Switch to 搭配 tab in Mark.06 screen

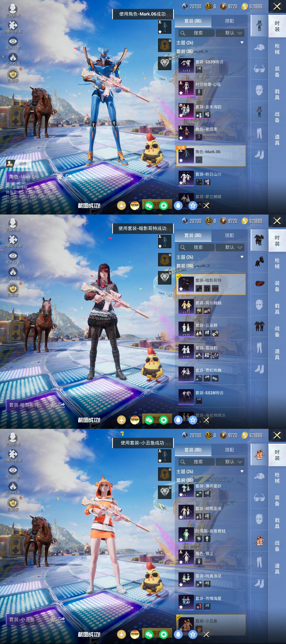(x=229, y=21)
